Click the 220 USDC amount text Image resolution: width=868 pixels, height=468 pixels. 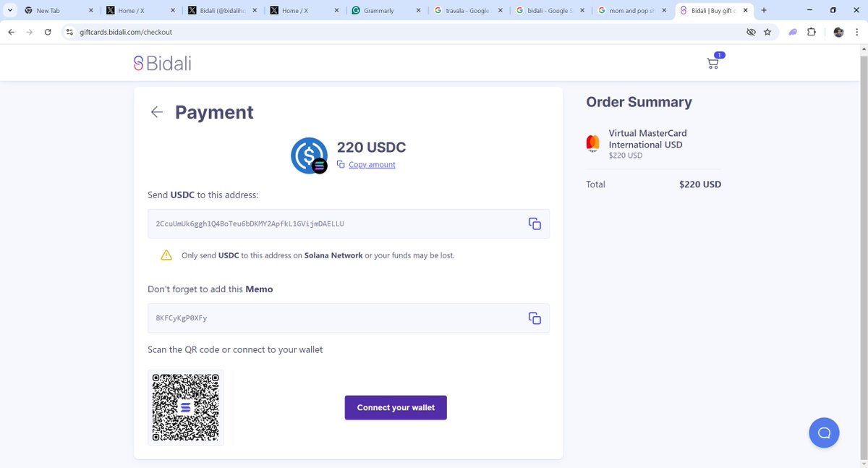click(x=371, y=147)
